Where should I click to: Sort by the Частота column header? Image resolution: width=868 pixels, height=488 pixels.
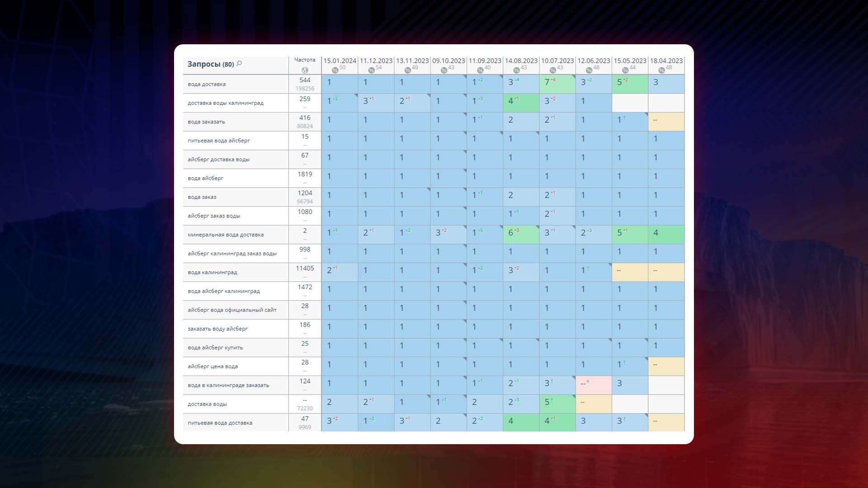click(305, 60)
